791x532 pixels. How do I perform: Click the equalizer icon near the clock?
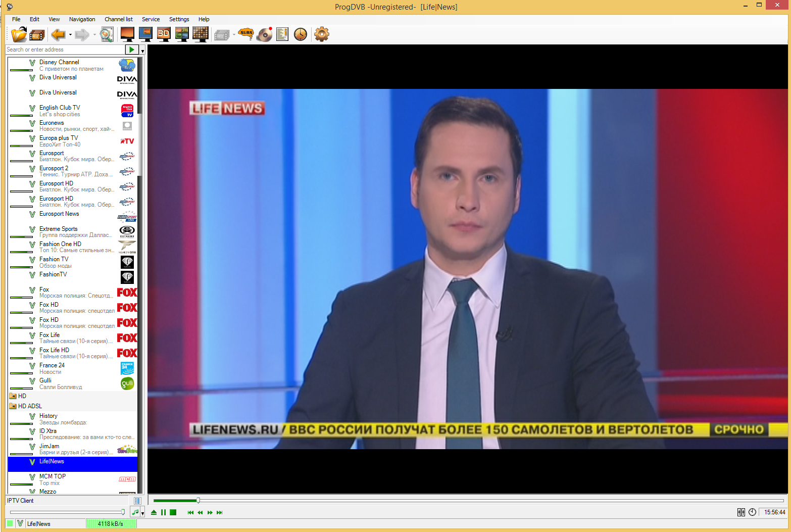click(741, 512)
